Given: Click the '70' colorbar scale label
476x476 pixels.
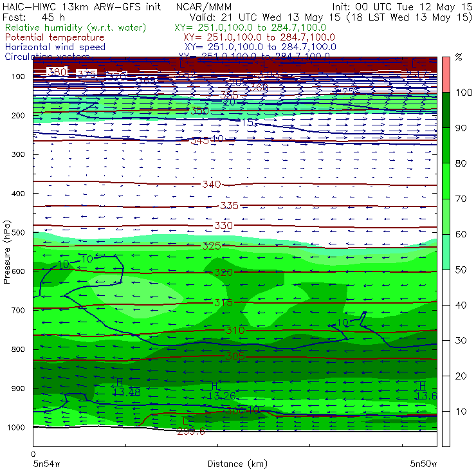Looking at the screenshot, I should [x=461, y=199].
